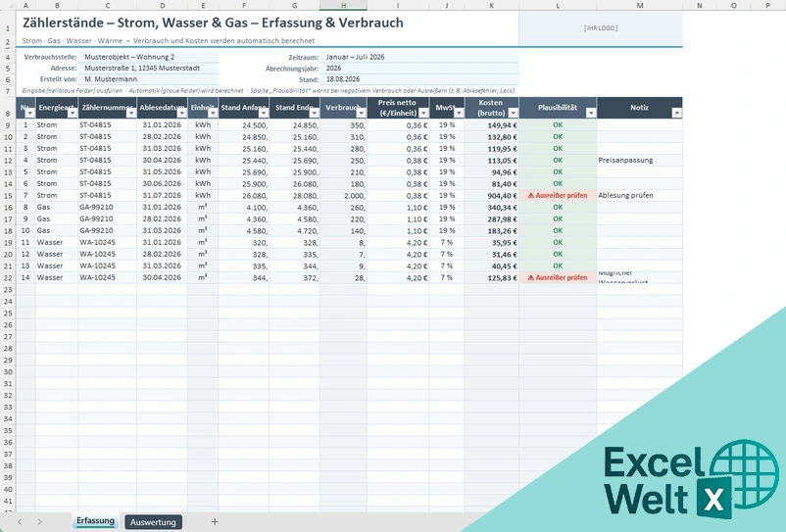Open the Kosten (brutto) column filter dropdown
The width and height of the screenshot is (786, 532).
tap(513, 114)
